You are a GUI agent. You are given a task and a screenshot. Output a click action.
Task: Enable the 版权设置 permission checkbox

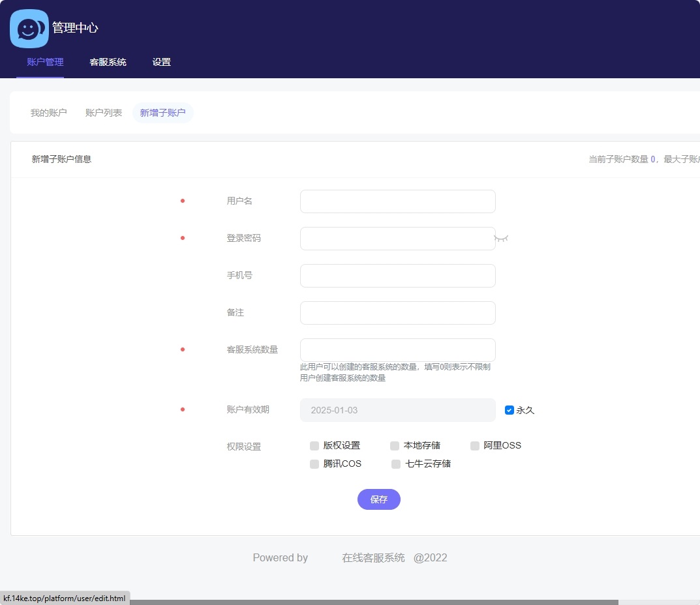[314, 446]
